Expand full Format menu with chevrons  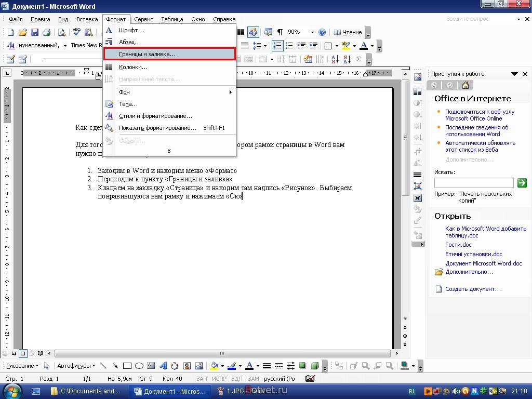point(169,151)
